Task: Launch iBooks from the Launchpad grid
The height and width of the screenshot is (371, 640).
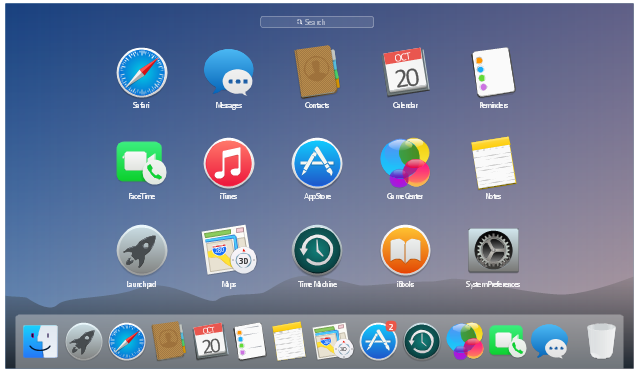Action: pos(405,250)
